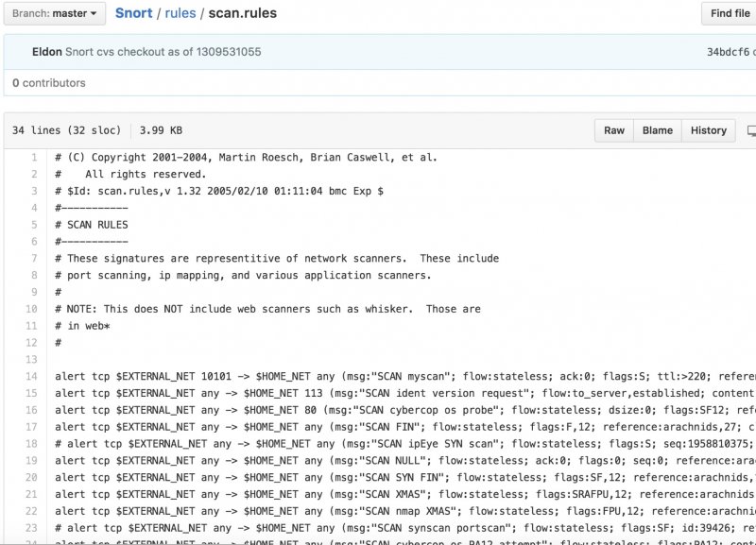The height and width of the screenshot is (545, 756).
Task: Click the 'SCAN XMAS' flags:SRAFPU rule
Action: pyautogui.click(x=405, y=495)
